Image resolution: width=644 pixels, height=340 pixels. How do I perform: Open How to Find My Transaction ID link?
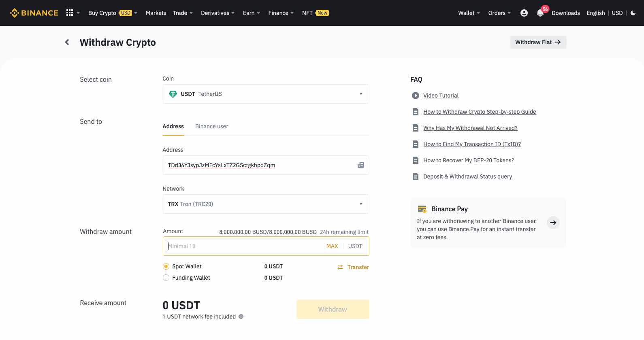(472, 144)
